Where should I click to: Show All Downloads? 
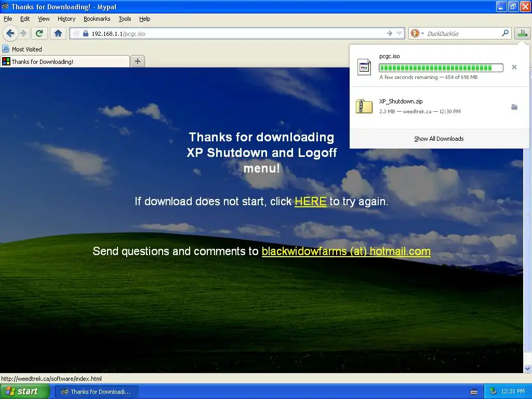[438, 138]
